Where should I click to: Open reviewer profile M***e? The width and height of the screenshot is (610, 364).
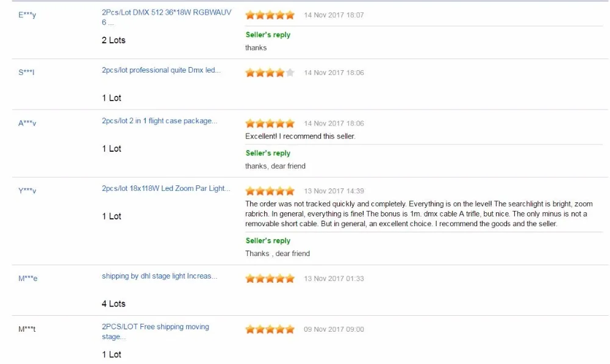28,278
